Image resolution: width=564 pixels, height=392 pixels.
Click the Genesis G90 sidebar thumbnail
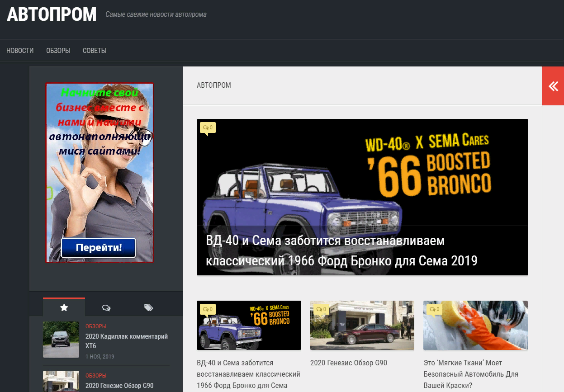(61, 382)
